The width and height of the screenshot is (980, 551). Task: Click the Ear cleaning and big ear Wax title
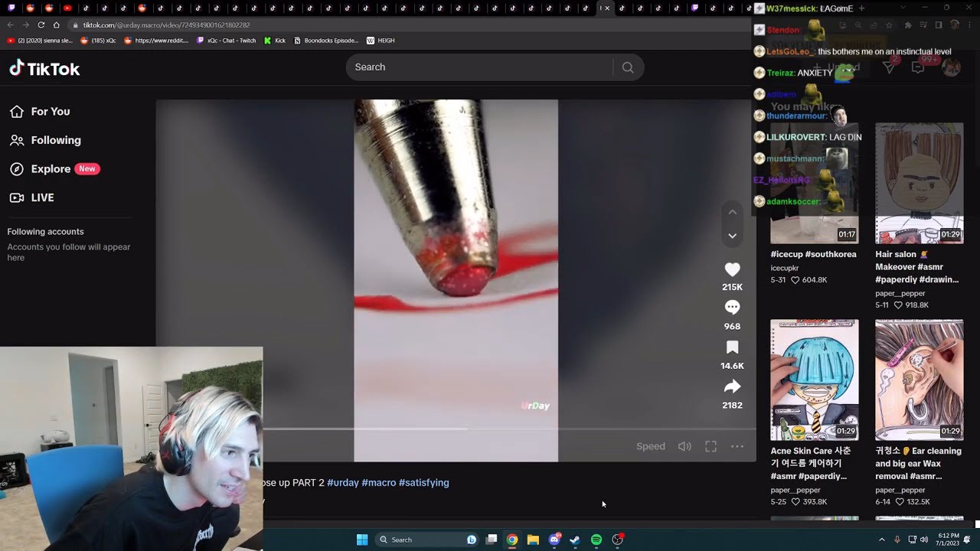point(918,463)
